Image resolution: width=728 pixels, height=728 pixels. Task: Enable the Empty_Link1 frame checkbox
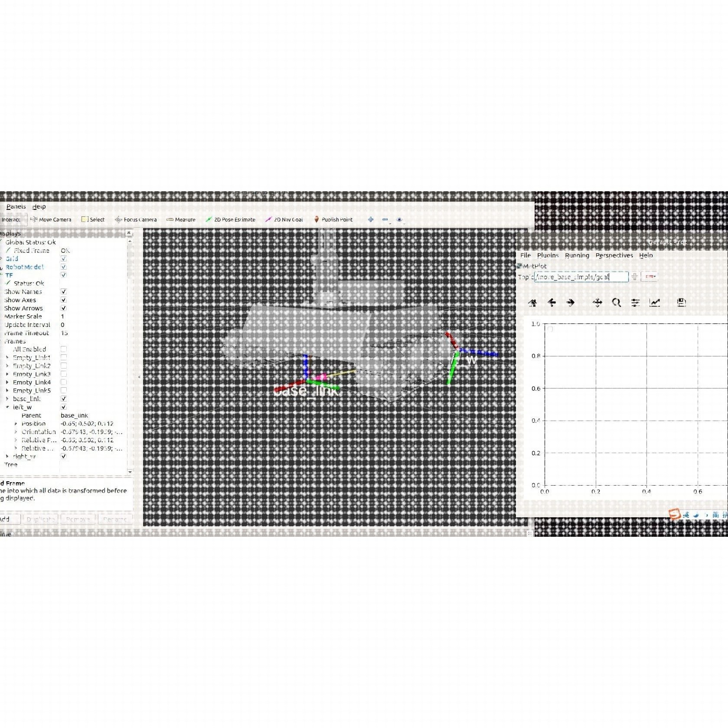(64, 357)
